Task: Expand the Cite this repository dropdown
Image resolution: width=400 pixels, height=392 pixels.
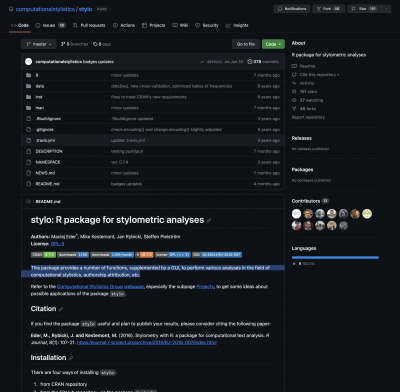Action: pyautogui.click(x=319, y=75)
